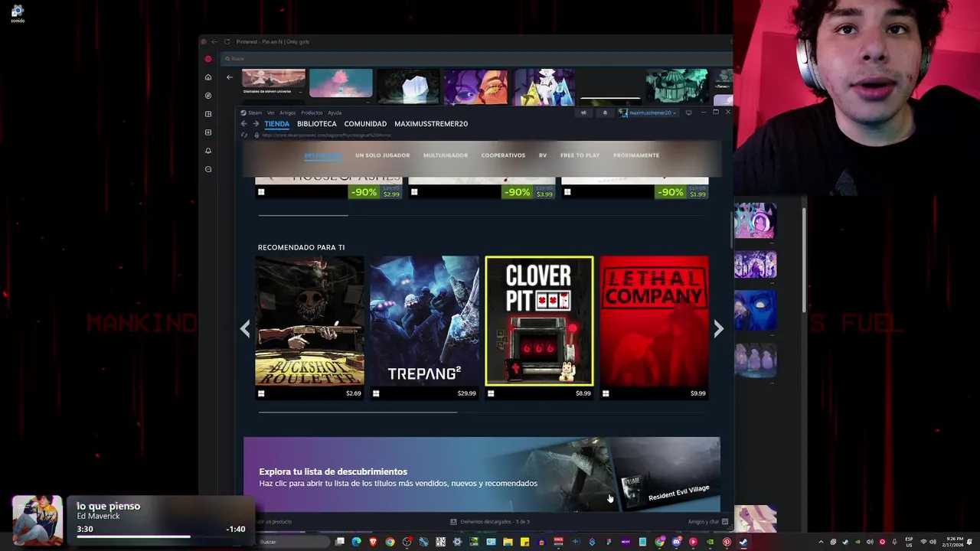Click Pinterest back arrow beside pins
This screenshot has height=551, width=980.
click(x=230, y=77)
